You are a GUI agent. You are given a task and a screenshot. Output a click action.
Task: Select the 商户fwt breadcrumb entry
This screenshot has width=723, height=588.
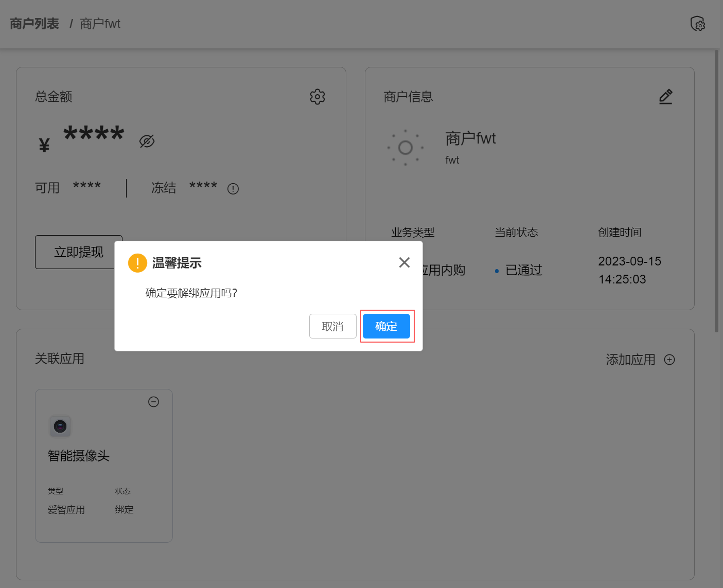pyautogui.click(x=99, y=24)
